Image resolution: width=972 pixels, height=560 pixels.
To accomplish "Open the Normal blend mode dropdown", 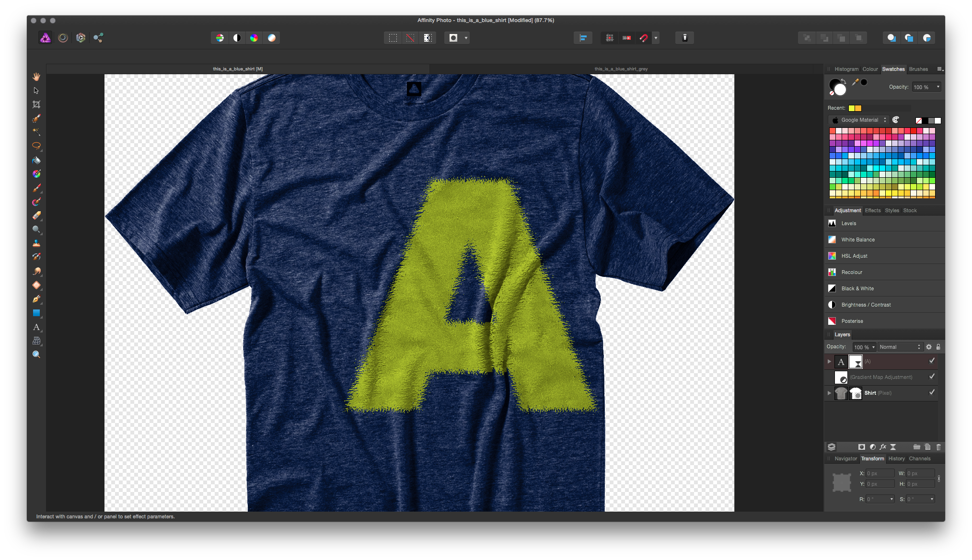I will [900, 347].
